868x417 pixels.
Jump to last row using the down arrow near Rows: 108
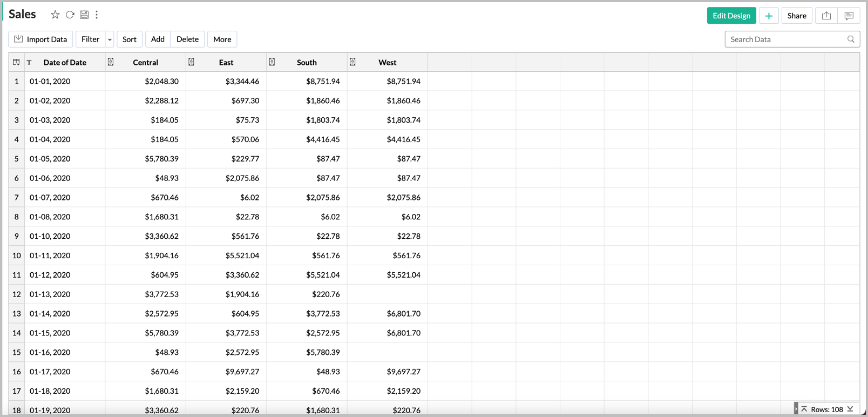pos(850,409)
